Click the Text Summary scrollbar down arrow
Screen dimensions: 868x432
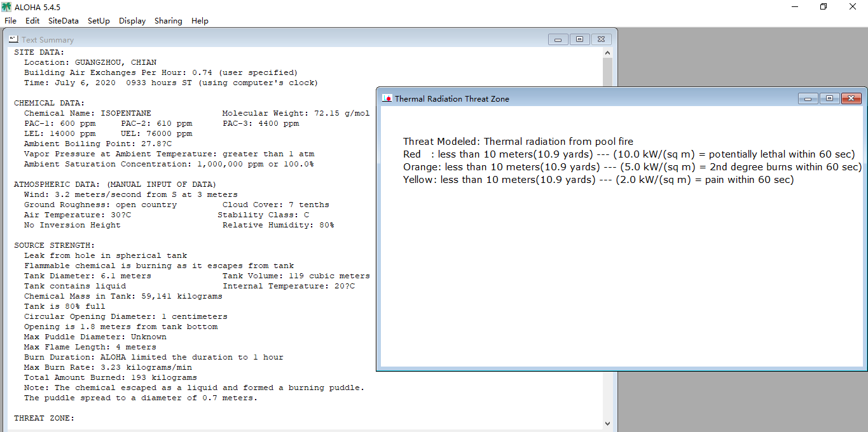tap(607, 423)
